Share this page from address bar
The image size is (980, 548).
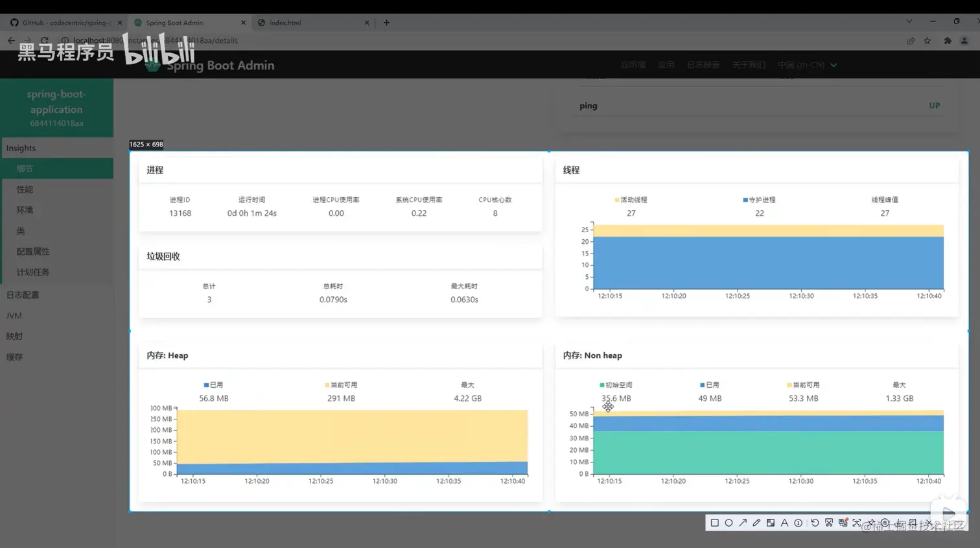911,40
